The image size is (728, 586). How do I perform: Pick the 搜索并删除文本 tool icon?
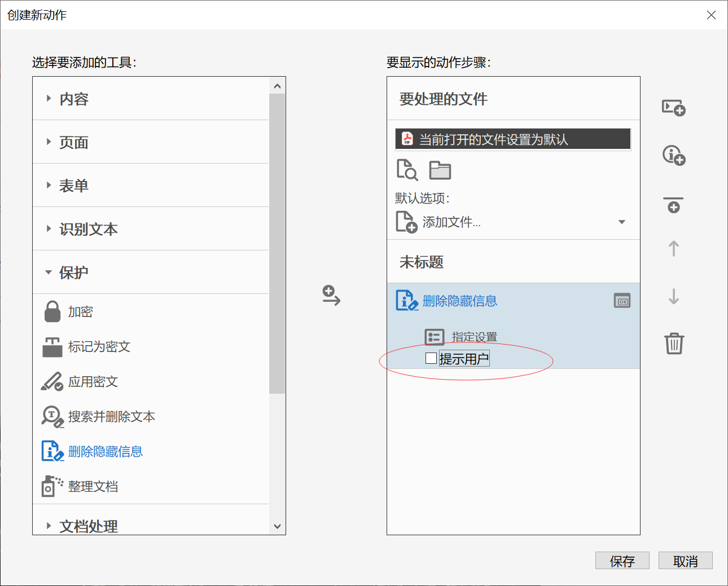click(52, 417)
